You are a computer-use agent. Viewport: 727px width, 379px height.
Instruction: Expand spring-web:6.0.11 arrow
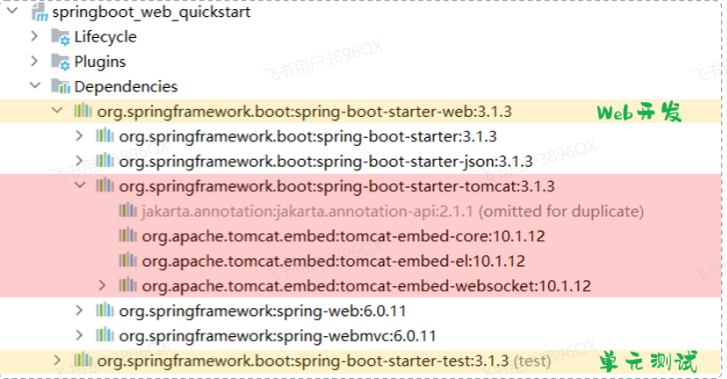coord(79,310)
